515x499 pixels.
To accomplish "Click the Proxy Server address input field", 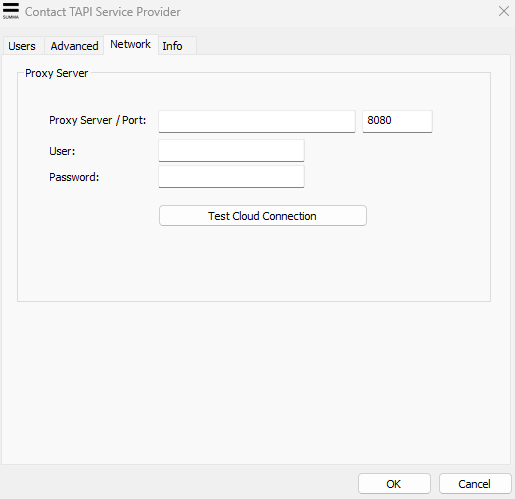I will click(x=257, y=121).
